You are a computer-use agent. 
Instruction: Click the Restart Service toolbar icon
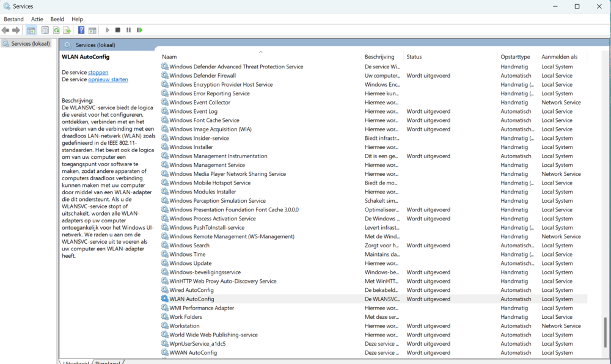click(140, 30)
